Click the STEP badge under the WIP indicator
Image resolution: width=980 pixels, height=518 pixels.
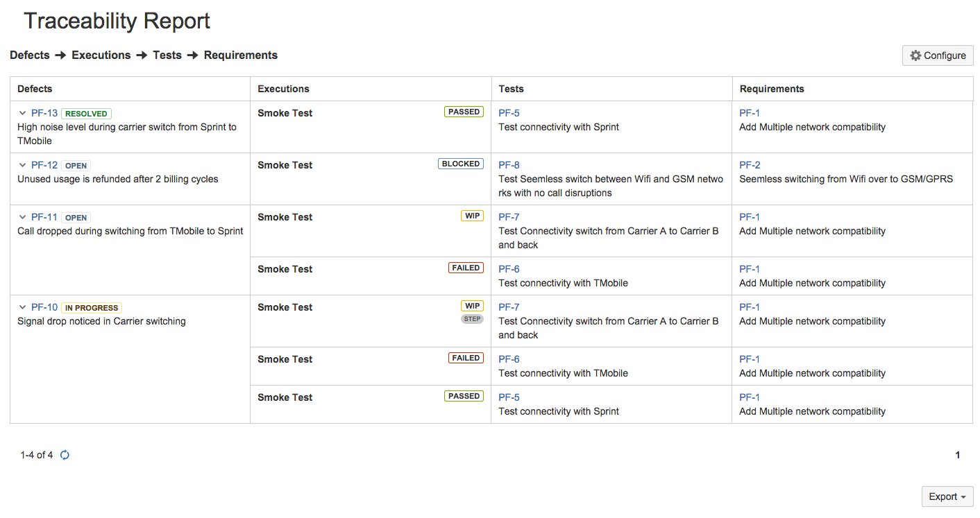(x=472, y=318)
